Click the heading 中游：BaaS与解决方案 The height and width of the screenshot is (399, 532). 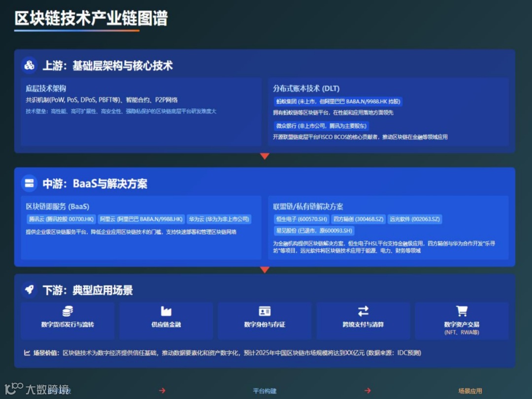[x=95, y=184]
